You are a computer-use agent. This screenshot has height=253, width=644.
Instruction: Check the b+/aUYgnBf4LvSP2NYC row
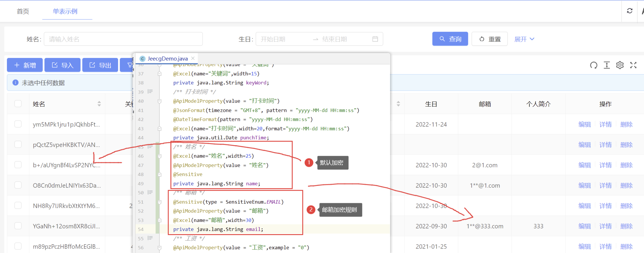(18, 165)
